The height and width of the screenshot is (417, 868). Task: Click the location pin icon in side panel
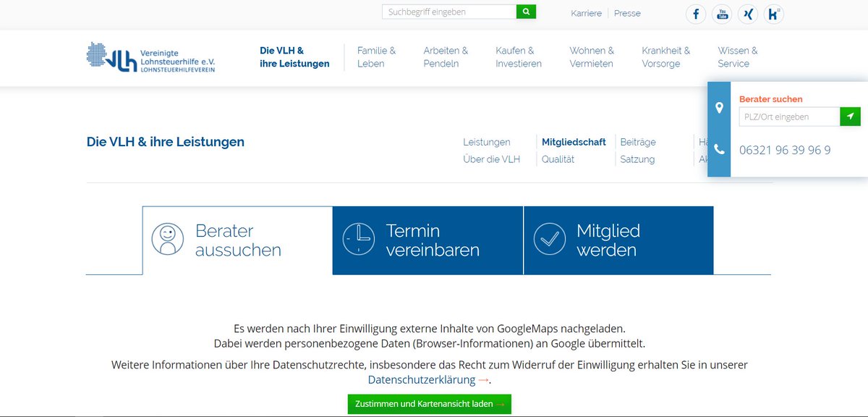(719, 108)
